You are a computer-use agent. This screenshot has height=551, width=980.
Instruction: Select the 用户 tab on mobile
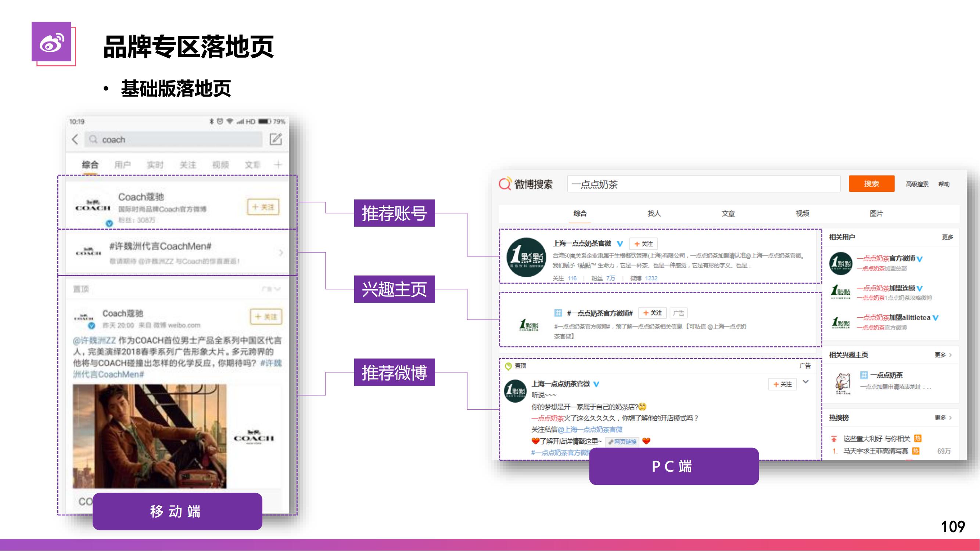point(122,165)
